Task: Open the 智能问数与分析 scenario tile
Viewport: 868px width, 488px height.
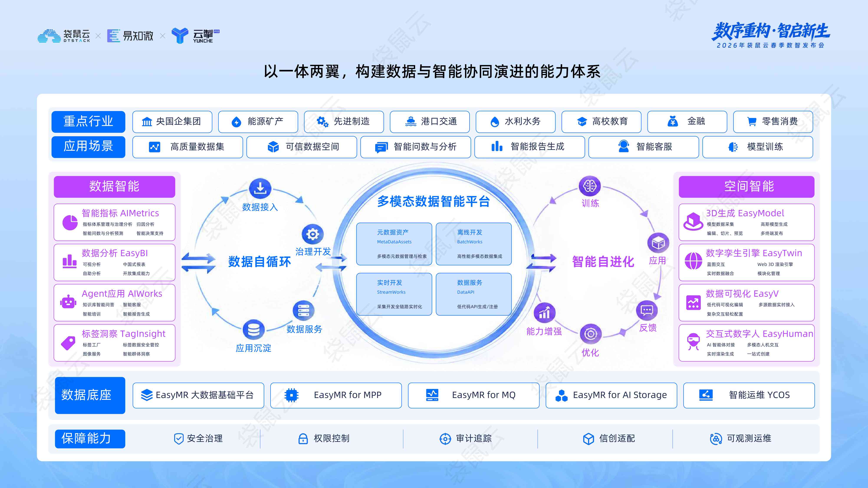Action: pos(416,147)
